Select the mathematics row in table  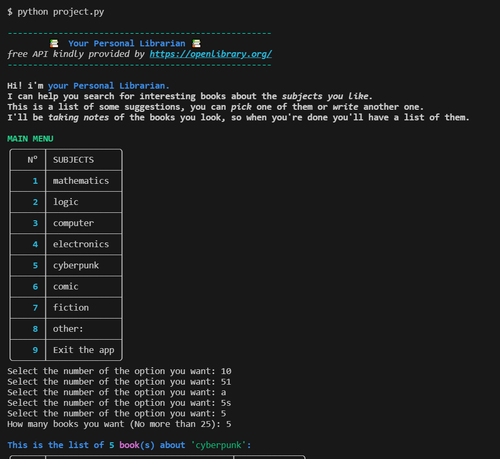click(x=66, y=181)
